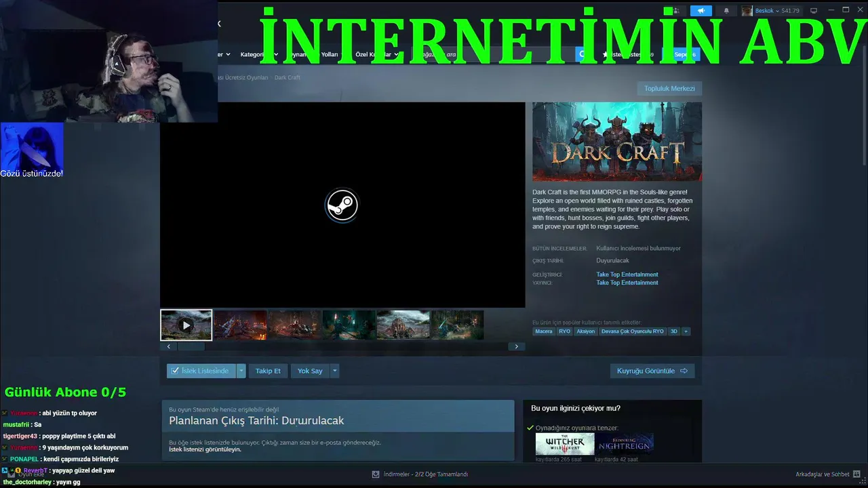The height and width of the screenshot is (488, 868).
Task: Open the notifications bell icon
Action: click(x=726, y=11)
